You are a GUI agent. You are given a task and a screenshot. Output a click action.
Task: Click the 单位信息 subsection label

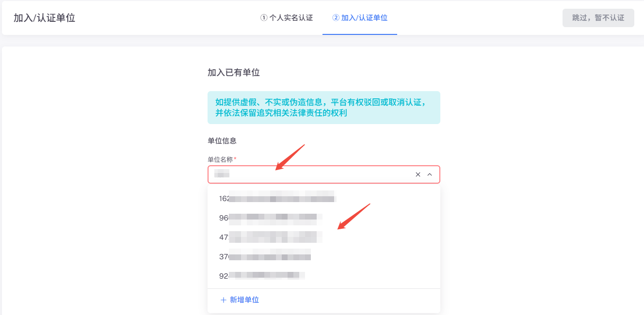point(222,141)
